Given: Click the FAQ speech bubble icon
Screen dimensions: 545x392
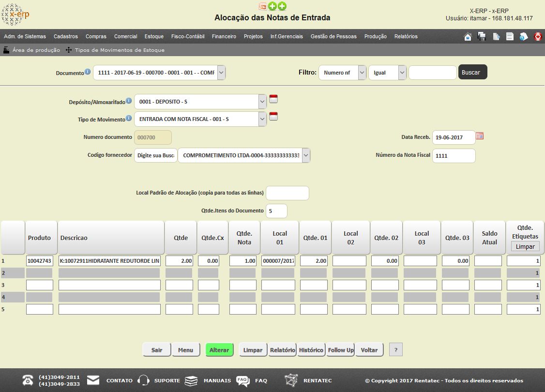Looking at the screenshot, I should 242,381.
